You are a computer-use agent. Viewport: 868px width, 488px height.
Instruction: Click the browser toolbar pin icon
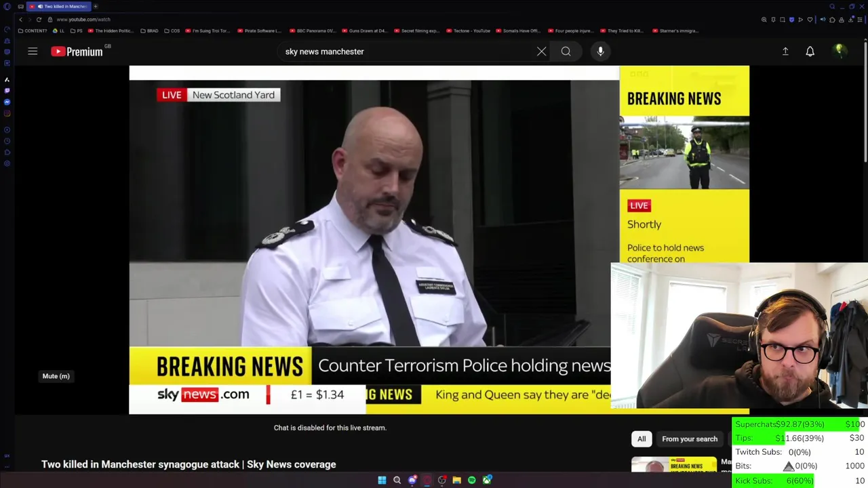click(x=773, y=20)
